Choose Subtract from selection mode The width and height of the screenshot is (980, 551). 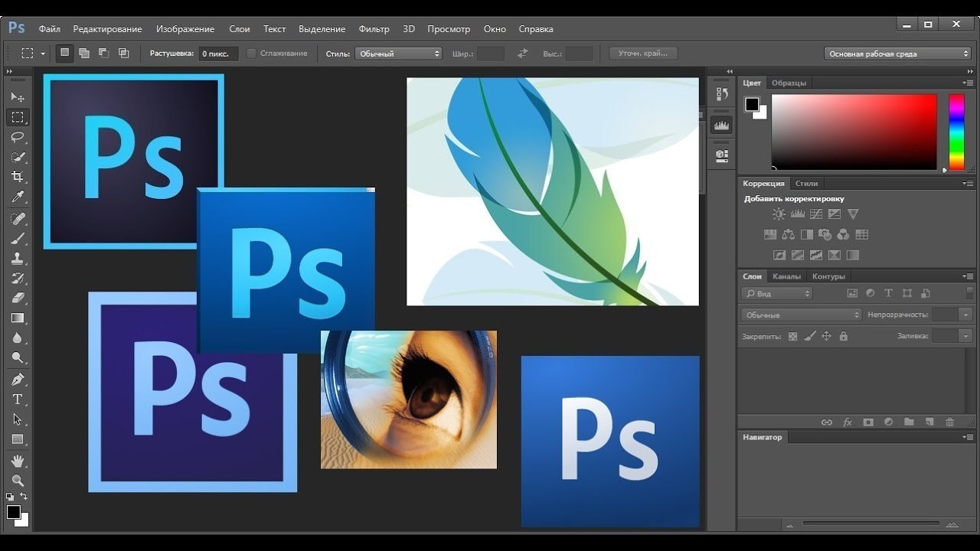tap(103, 53)
